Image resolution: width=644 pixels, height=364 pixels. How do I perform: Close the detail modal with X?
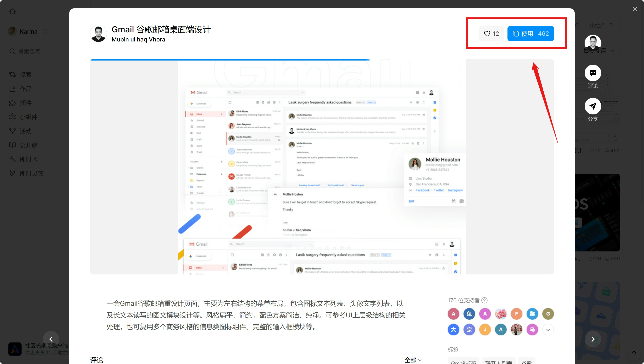tap(635, 9)
